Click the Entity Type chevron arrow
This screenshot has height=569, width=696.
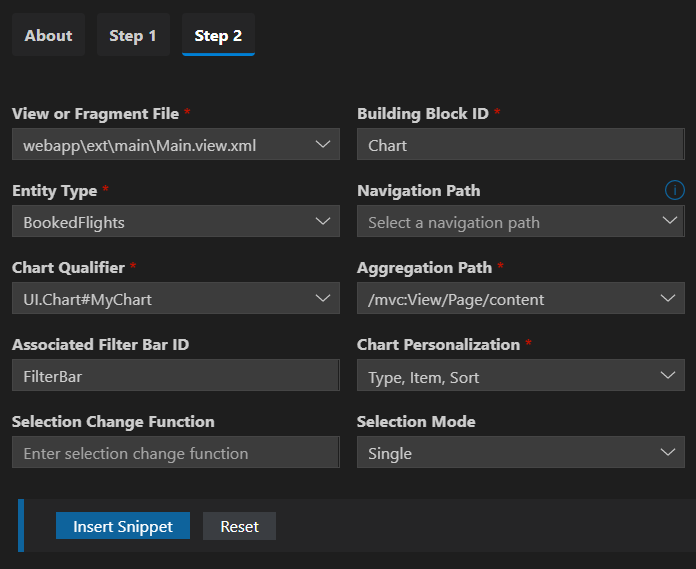pyautogui.click(x=322, y=222)
